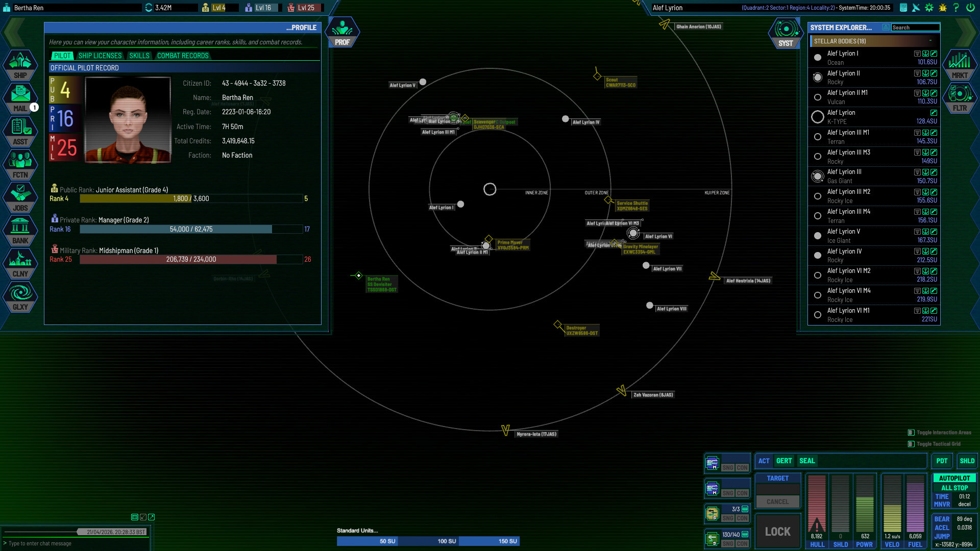The width and height of the screenshot is (980, 551).
Task: Click the yellow bug report icon
Action: (943, 8)
